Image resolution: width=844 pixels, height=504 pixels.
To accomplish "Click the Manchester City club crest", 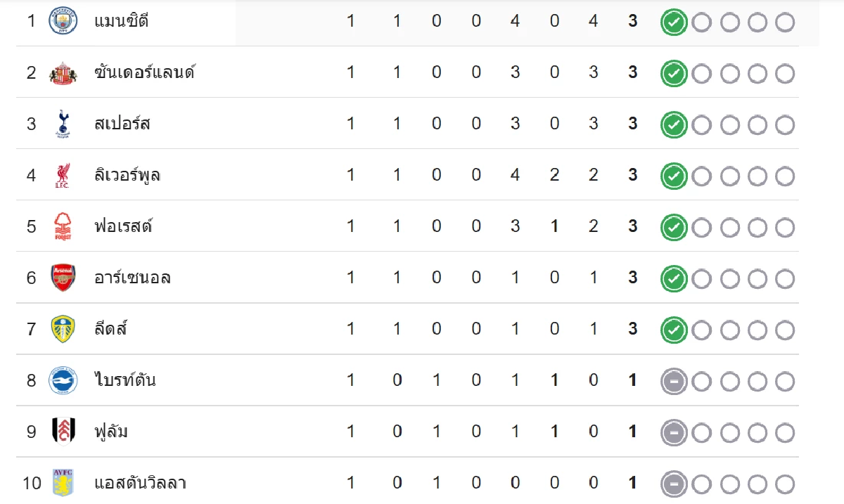I will pos(63,21).
